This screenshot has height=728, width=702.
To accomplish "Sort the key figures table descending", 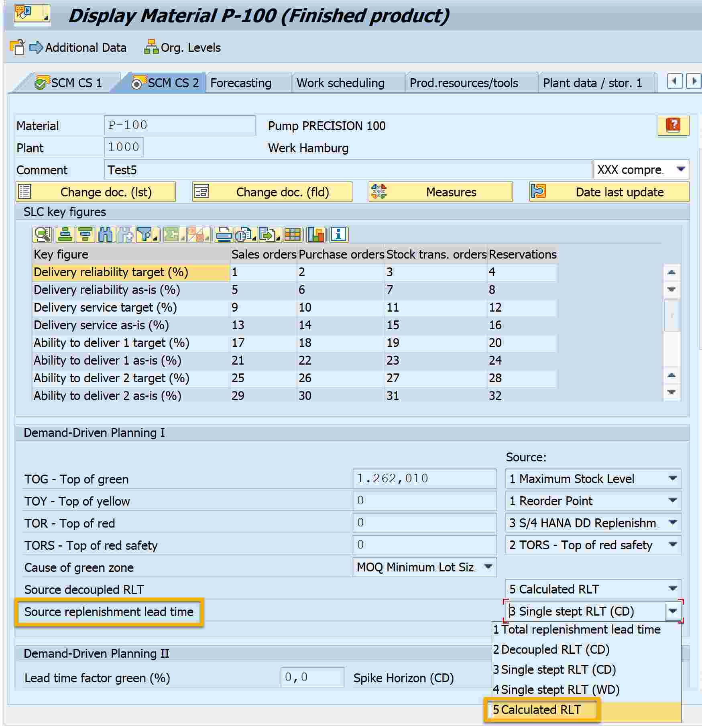I will [x=85, y=235].
